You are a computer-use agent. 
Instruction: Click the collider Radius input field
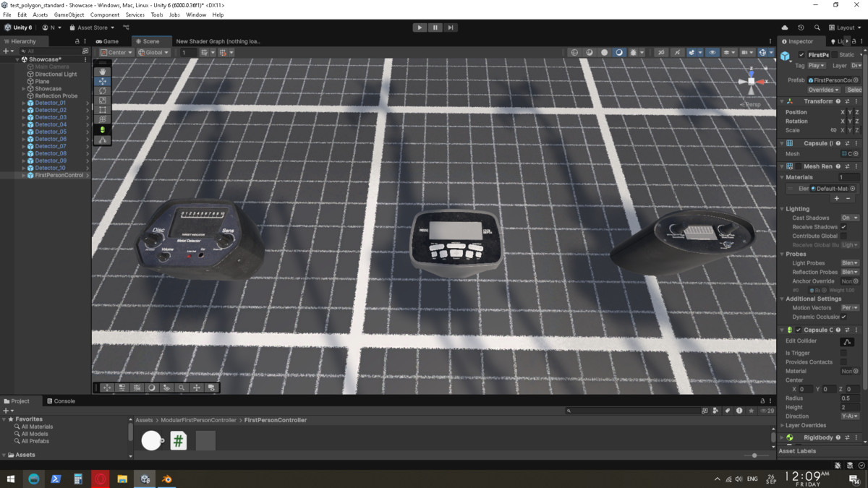pyautogui.click(x=849, y=398)
